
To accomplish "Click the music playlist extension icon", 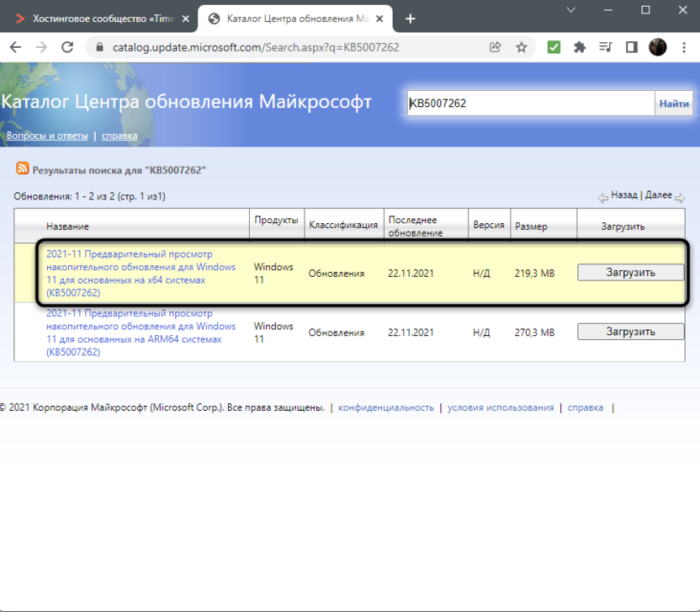I will coord(605,48).
